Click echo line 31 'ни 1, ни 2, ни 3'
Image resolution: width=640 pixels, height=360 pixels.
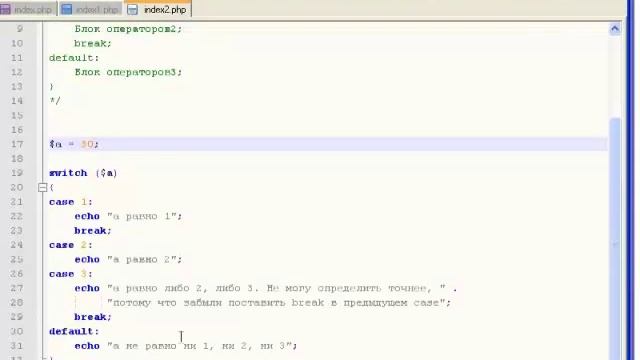tap(186, 346)
